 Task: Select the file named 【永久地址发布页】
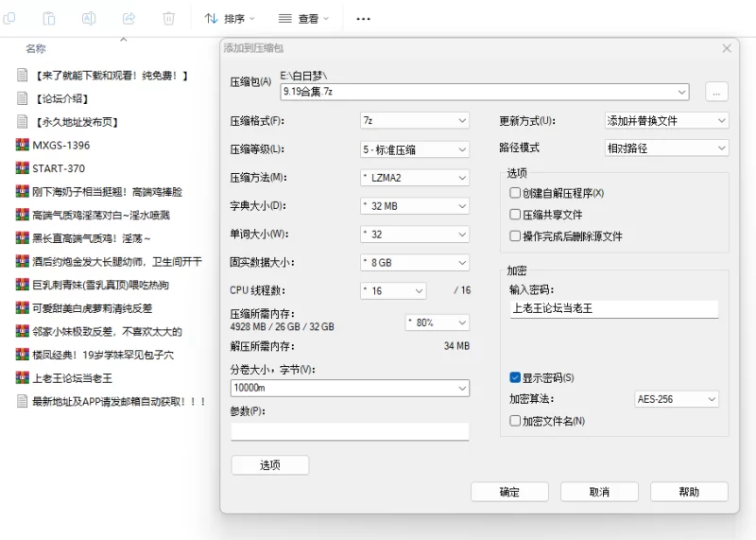77,122
